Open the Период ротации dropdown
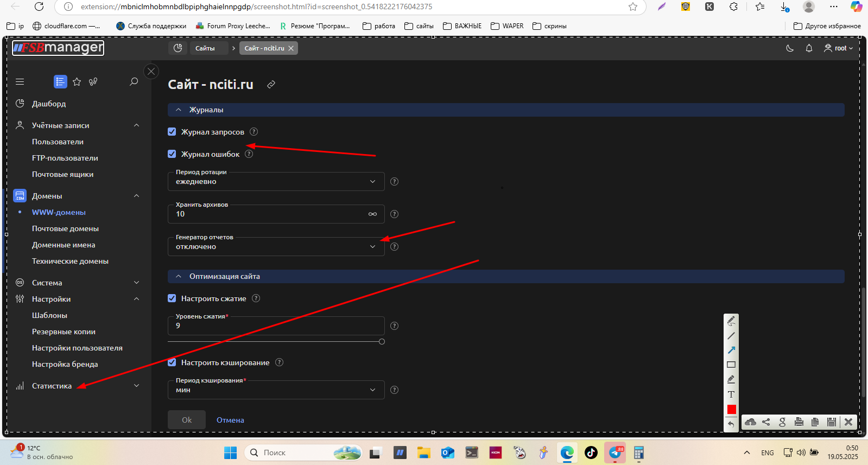The image size is (868, 465). pyautogui.click(x=276, y=181)
